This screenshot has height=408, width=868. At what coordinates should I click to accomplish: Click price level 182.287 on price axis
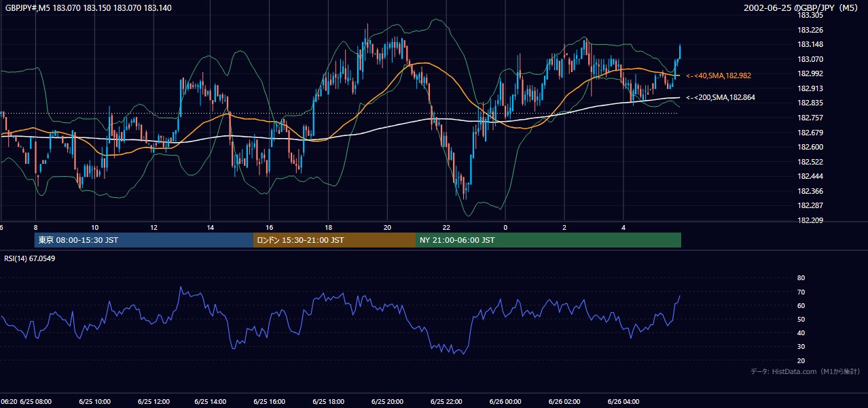point(810,205)
